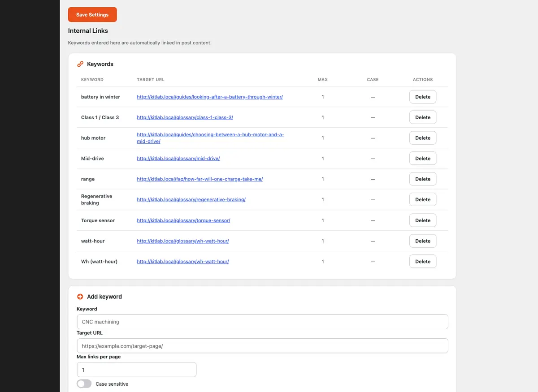538x392 pixels.
Task: Click the KEYWORD column header
Action: coord(92,80)
